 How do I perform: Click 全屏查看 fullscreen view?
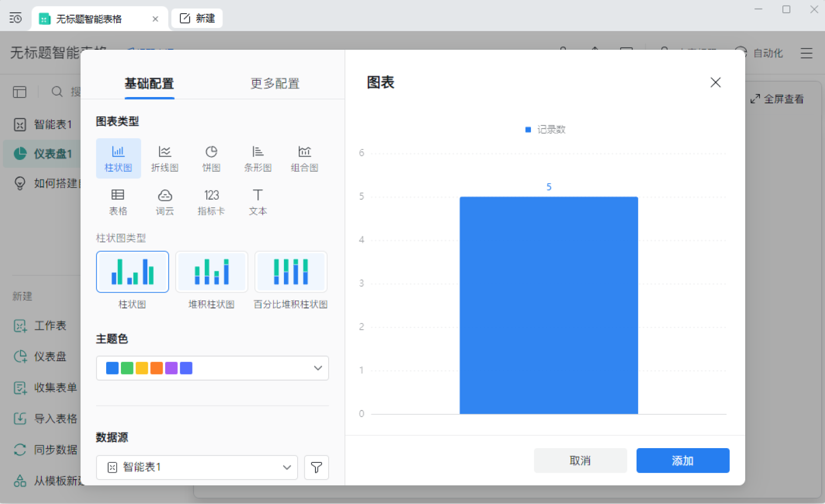(777, 99)
